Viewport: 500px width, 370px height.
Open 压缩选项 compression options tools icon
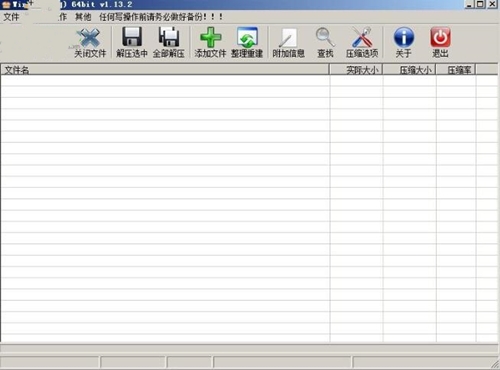(362, 37)
